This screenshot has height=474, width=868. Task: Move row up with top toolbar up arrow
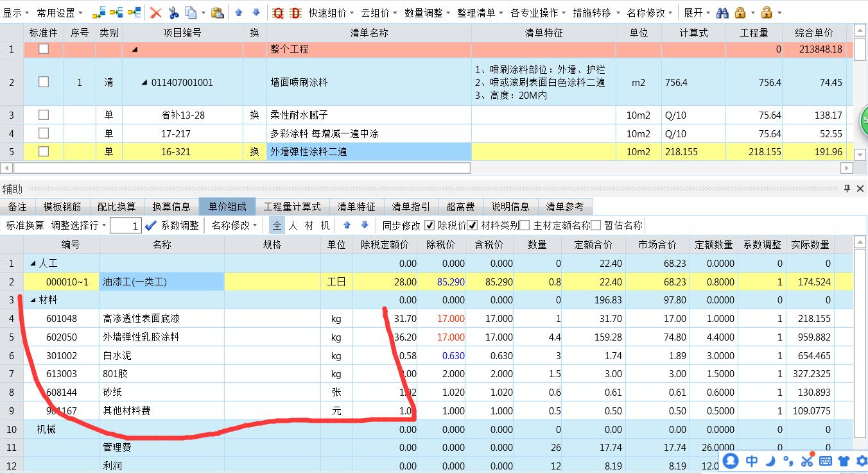[x=239, y=13]
